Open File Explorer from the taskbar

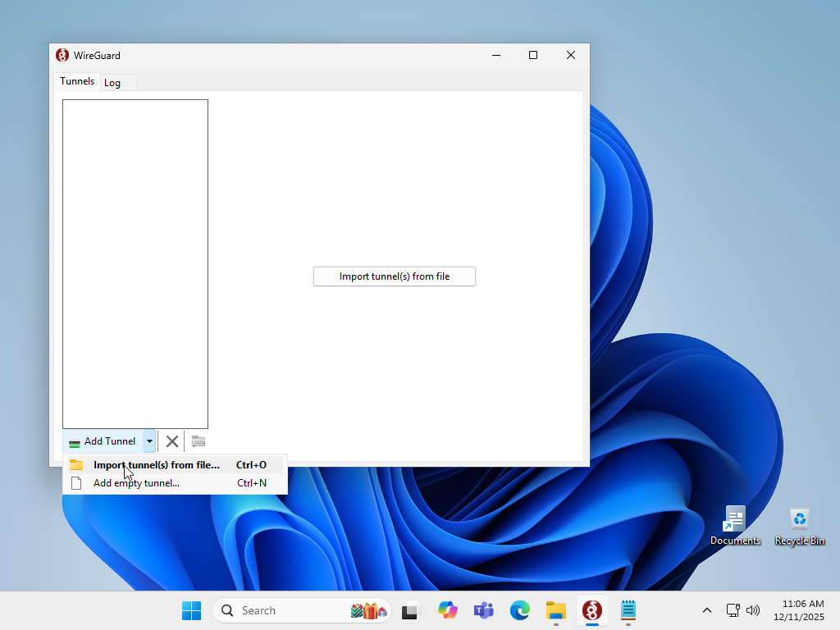pyautogui.click(x=555, y=610)
